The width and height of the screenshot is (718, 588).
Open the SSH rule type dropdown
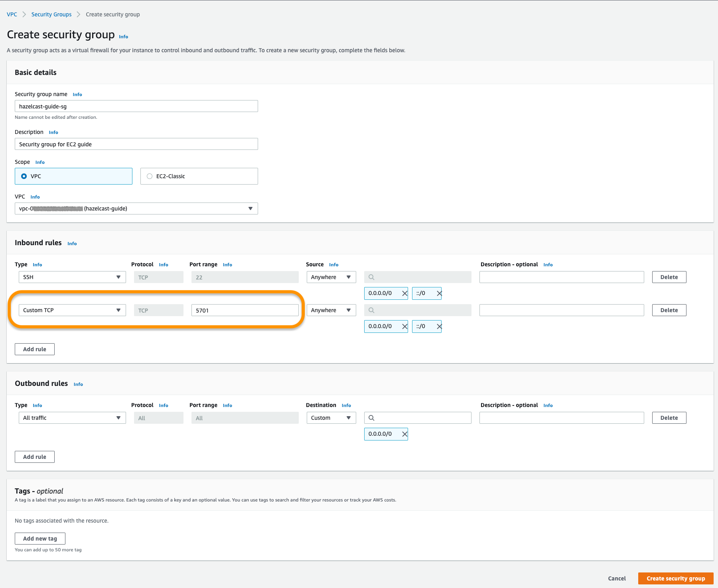coord(72,277)
